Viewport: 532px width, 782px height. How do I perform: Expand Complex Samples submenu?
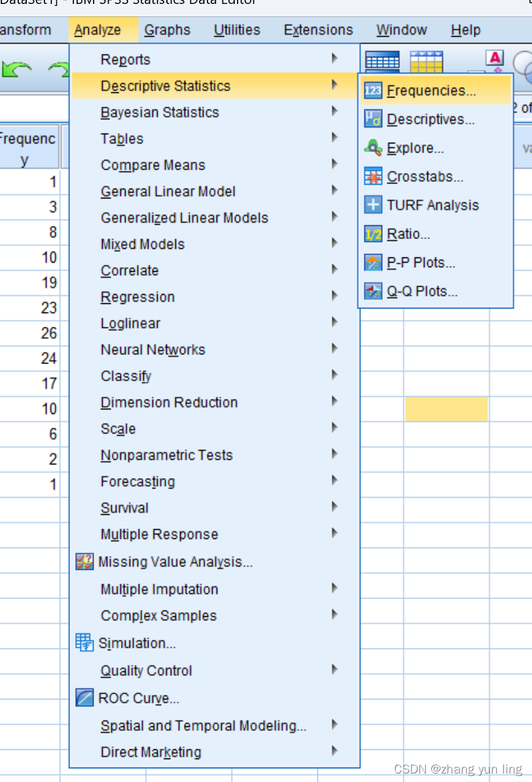pos(215,616)
